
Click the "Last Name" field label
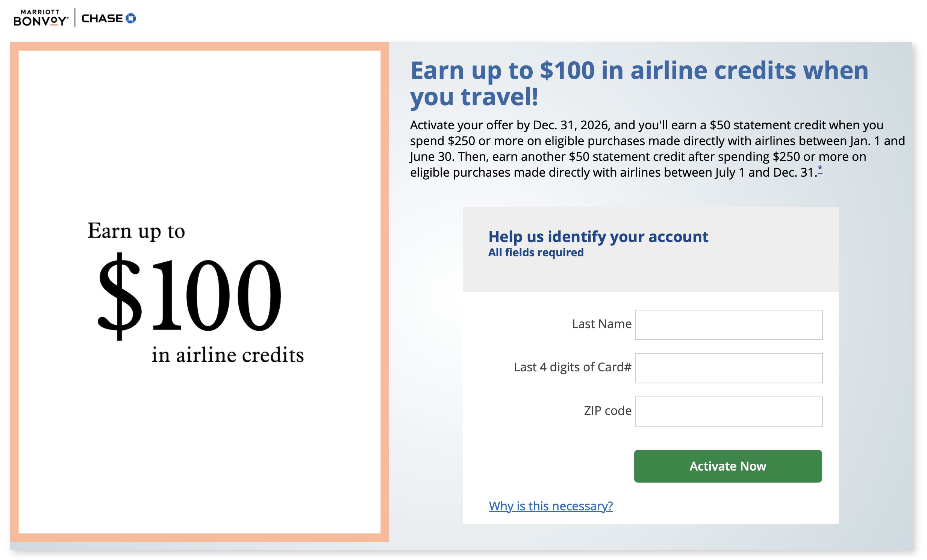[x=601, y=324]
